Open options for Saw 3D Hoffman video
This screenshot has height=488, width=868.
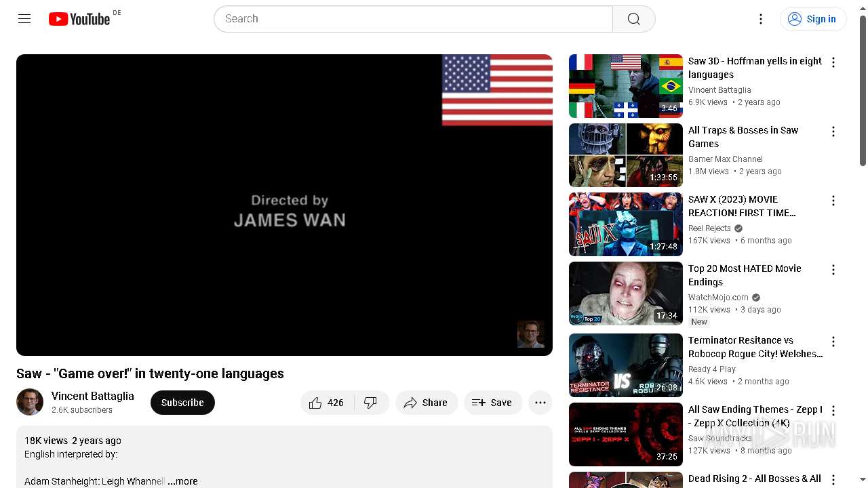[833, 62]
